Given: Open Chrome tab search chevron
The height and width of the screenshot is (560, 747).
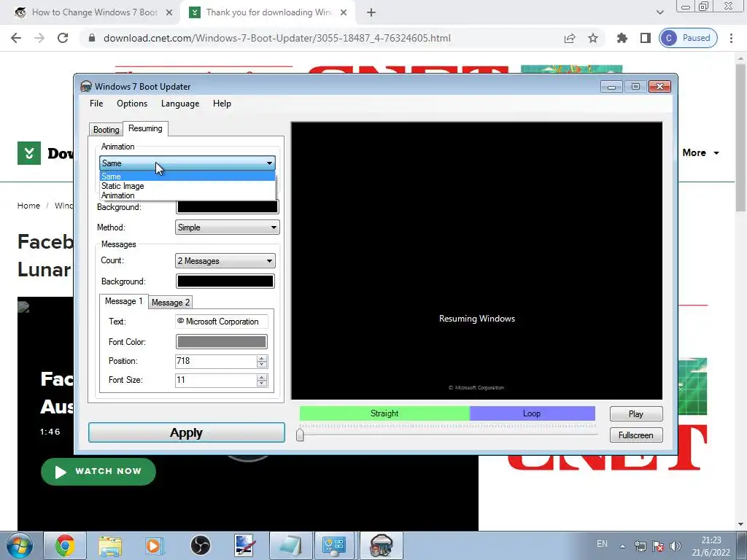Looking at the screenshot, I should 659,13.
